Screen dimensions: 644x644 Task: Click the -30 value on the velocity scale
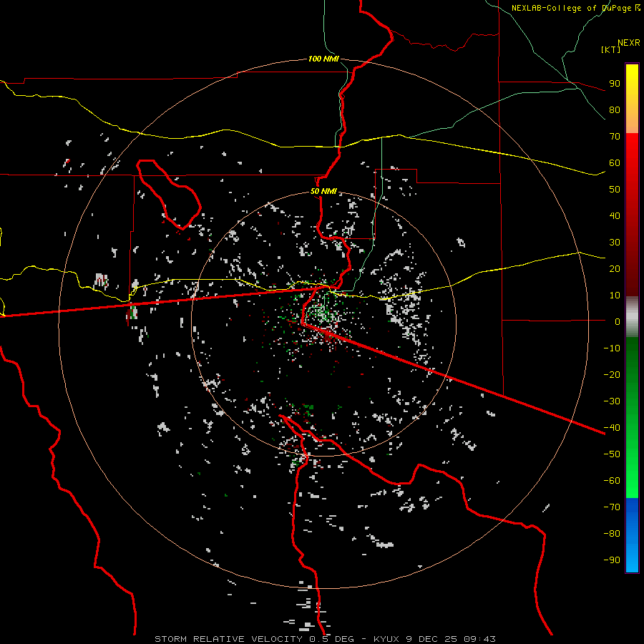pyautogui.click(x=612, y=401)
